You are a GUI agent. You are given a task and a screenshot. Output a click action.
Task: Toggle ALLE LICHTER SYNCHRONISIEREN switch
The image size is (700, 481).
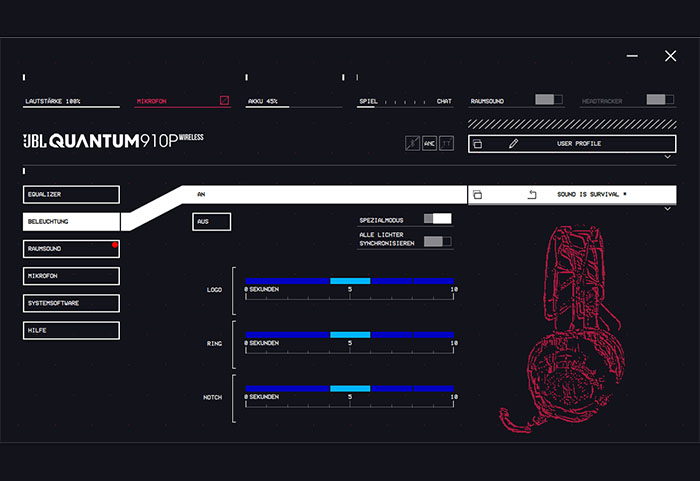coord(438,242)
